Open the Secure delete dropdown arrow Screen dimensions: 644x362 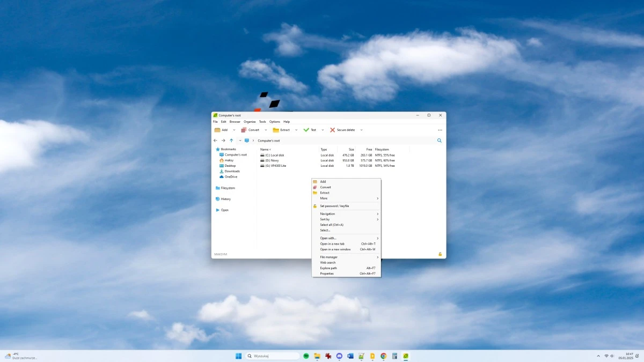(361, 130)
